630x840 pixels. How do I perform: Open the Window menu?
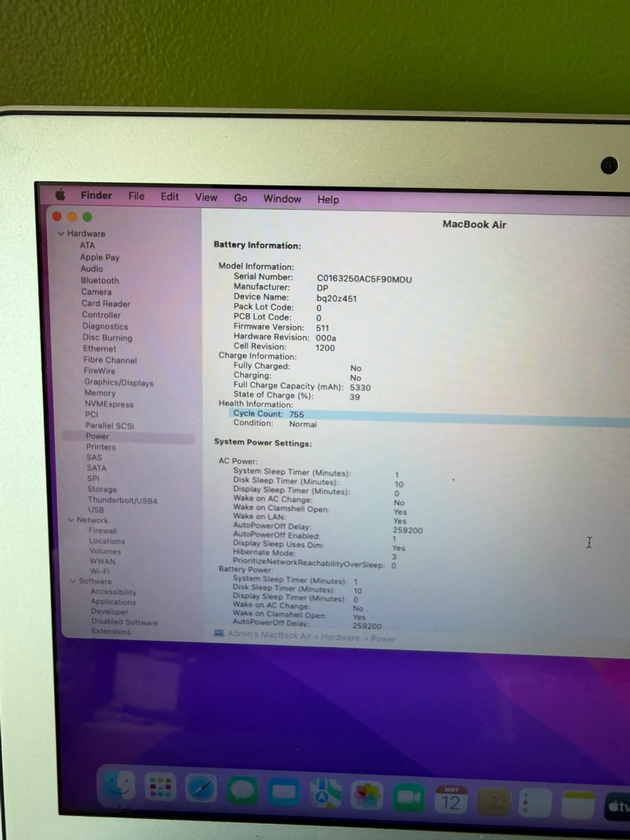coord(282,199)
